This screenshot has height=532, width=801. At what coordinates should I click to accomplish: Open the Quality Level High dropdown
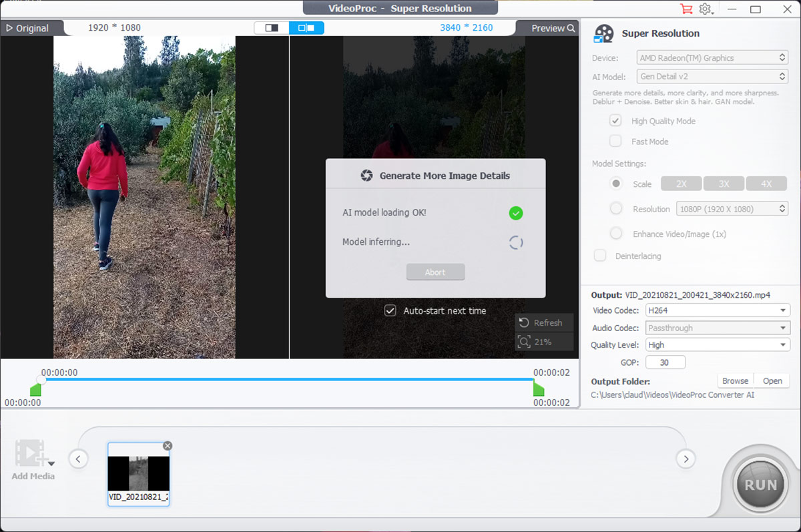[718, 345]
